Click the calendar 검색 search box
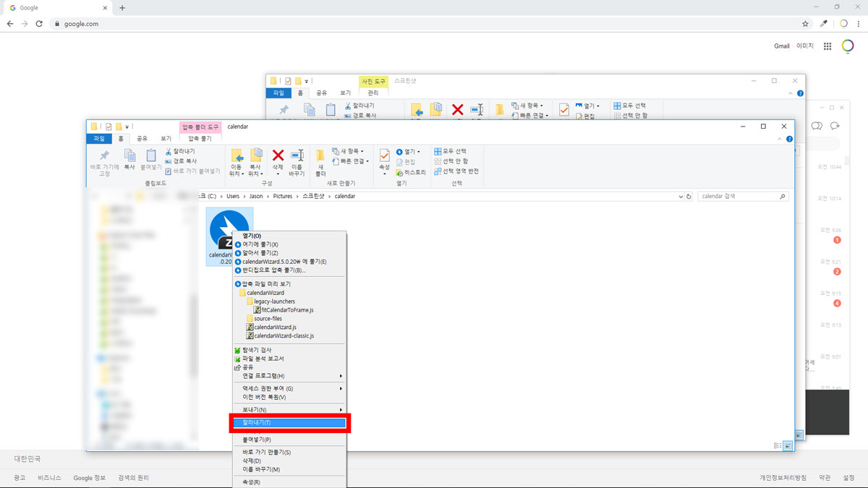The width and height of the screenshot is (868, 488). (743, 196)
